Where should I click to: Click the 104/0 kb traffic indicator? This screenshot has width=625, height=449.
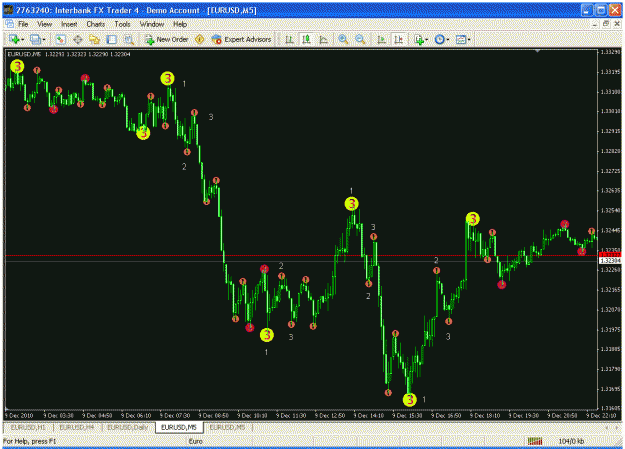pos(571,441)
